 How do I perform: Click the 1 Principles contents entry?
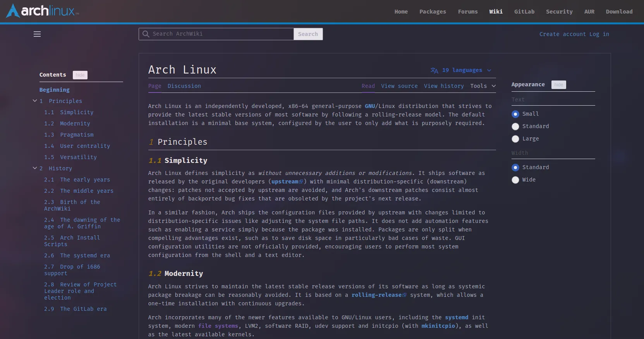pyautogui.click(x=61, y=101)
